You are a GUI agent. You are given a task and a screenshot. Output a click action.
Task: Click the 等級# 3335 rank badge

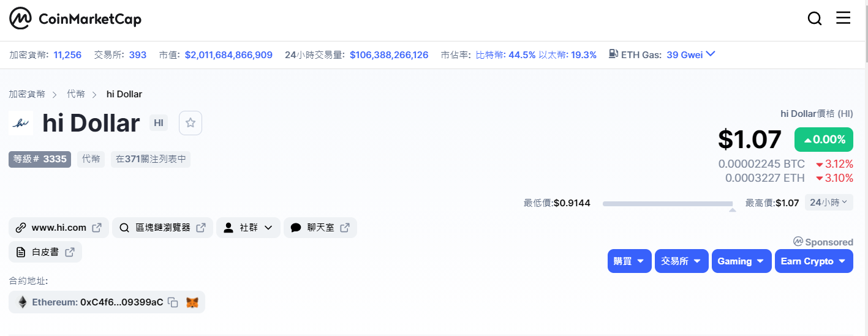[x=40, y=159]
